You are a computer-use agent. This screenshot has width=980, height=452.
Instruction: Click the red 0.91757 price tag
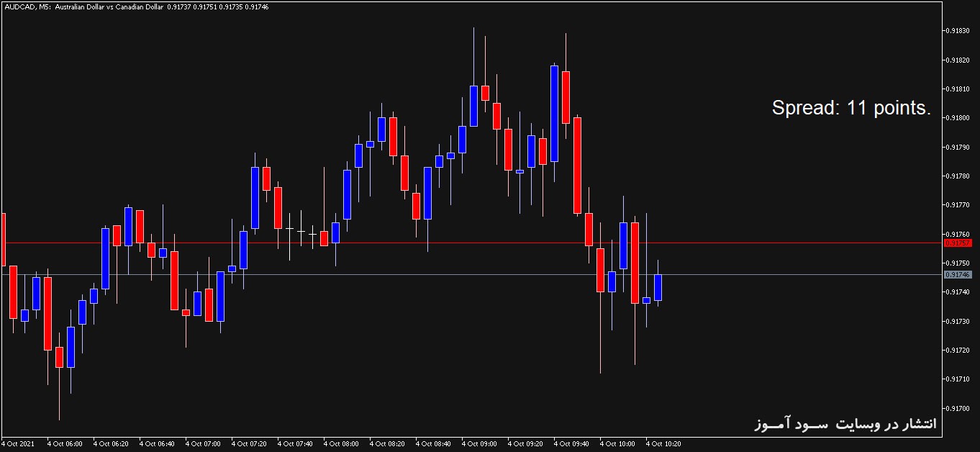coord(957,243)
